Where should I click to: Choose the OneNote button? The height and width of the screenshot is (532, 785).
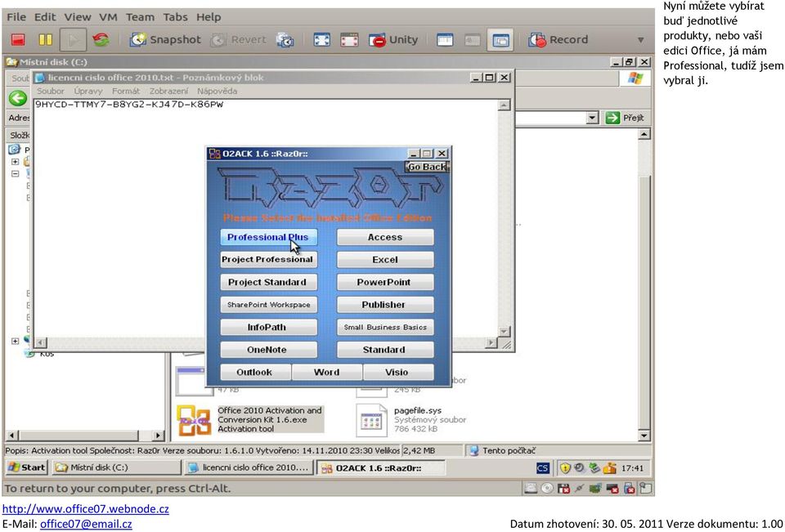click(268, 350)
